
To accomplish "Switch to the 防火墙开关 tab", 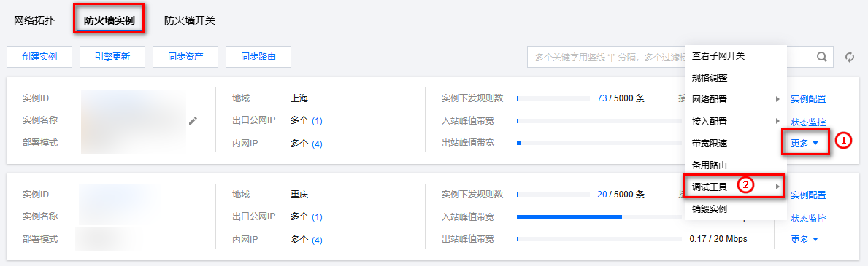I will point(190,21).
